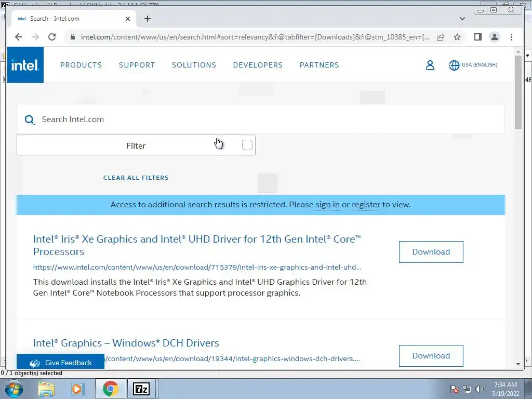
Task: Download the Iris Xe Graphics driver
Action: click(x=431, y=252)
